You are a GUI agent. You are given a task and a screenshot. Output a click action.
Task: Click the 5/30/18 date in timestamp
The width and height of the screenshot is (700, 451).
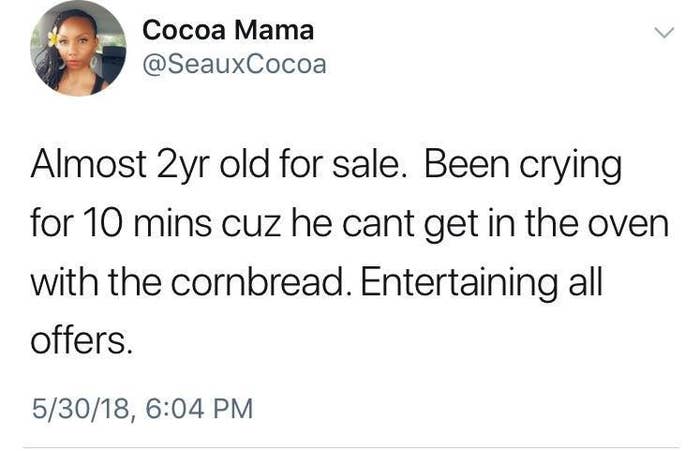tap(81, 409)
